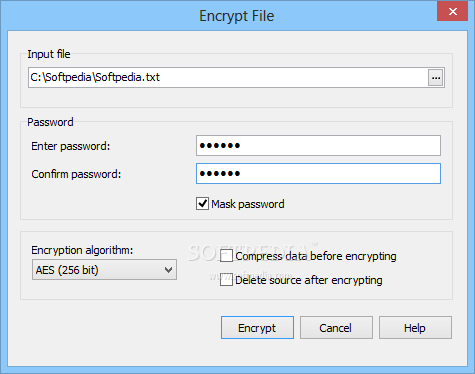Click the dropdown arrow of the encryption algorithm combo

tap(169, 270)
